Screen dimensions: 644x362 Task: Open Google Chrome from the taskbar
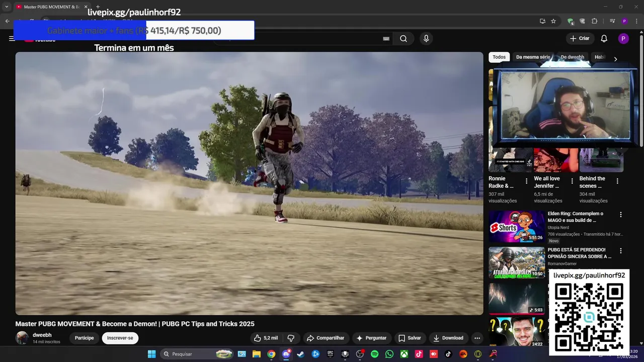[x=271, y=354]
